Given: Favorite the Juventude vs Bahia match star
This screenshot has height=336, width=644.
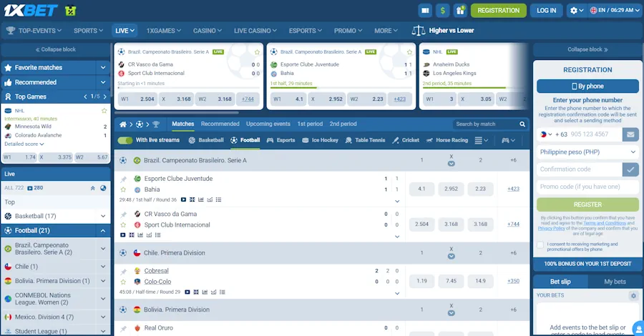Looking at the screenshot, I should (123, 189).
